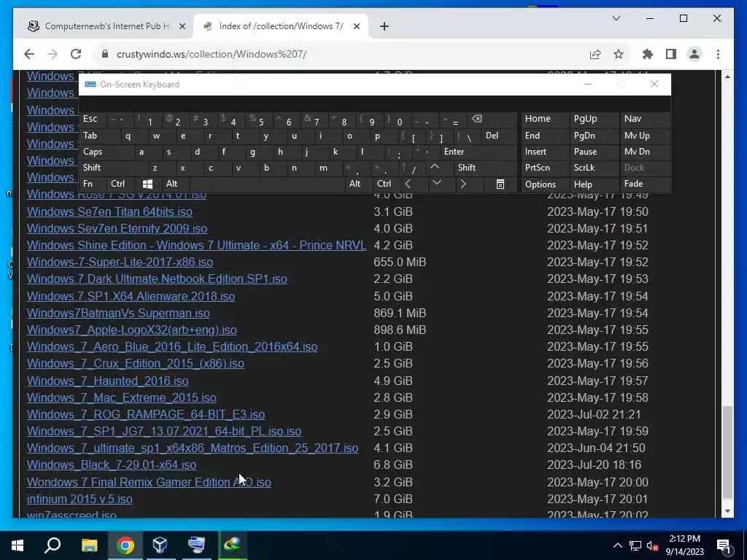
Task: Toggle left Ctrl key on On-Screen Keyboard
Action: pyautogui.click(x=121, y=184)
